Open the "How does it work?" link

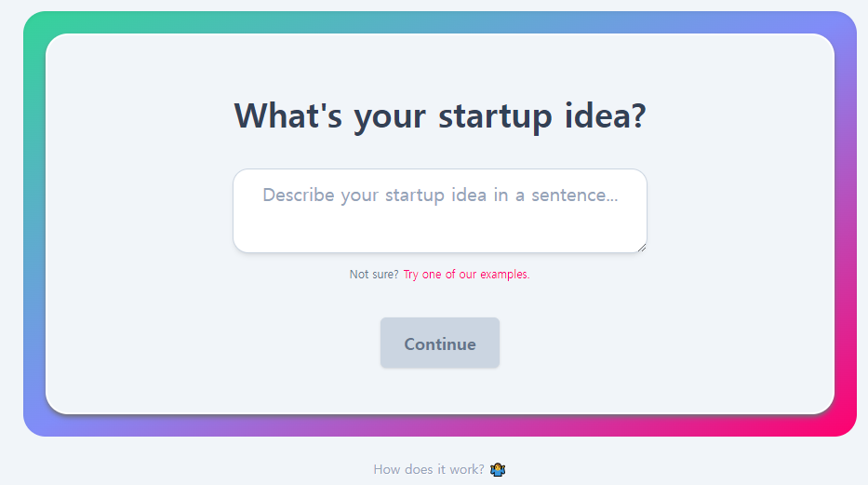[x=428, y=469]
